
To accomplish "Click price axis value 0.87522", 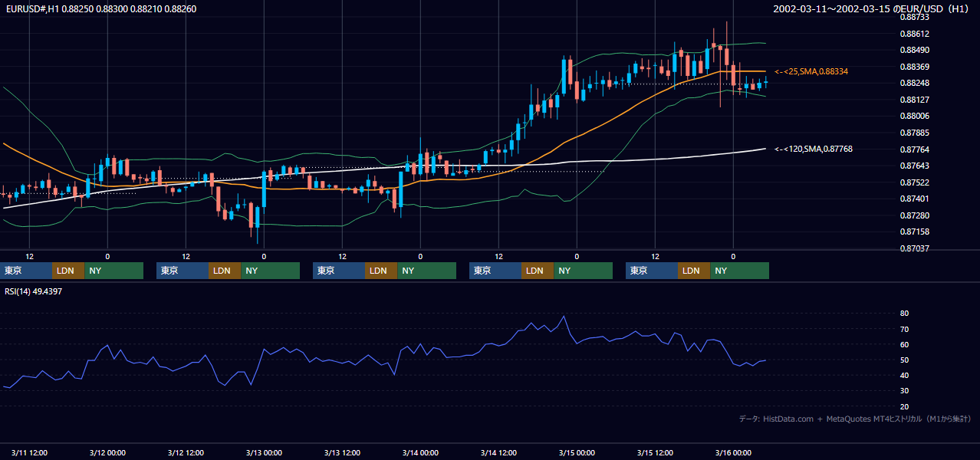I will [916, 182].
